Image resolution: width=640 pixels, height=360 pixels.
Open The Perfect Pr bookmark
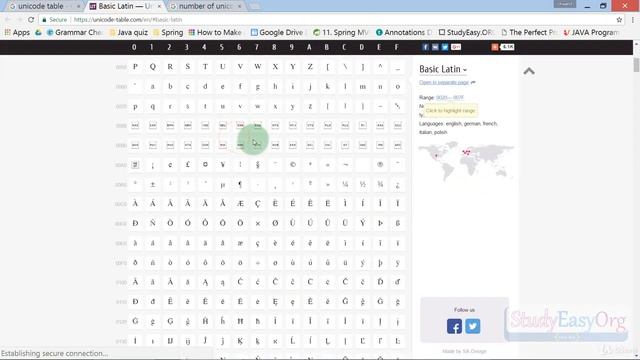point(529,32)
